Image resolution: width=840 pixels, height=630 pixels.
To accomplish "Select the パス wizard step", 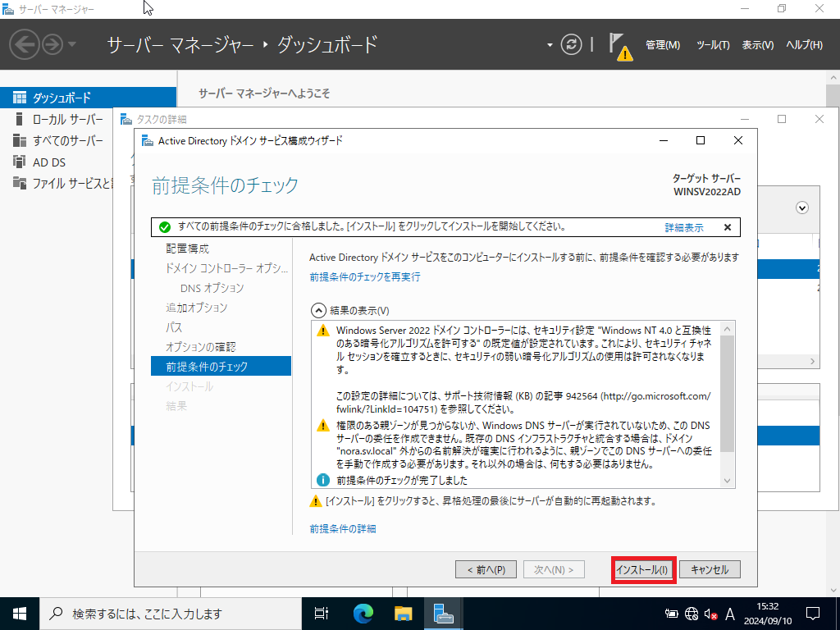I will point(174,327).
